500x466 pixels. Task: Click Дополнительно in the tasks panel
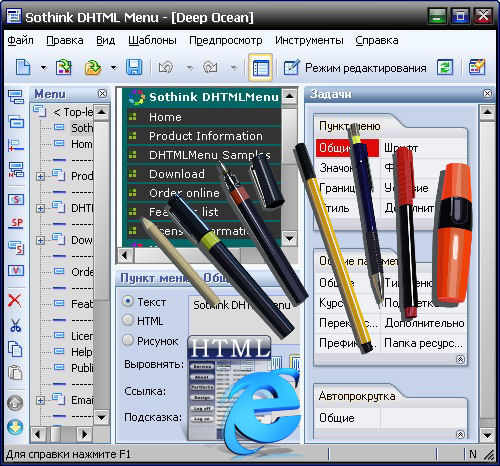click(424, 323)
